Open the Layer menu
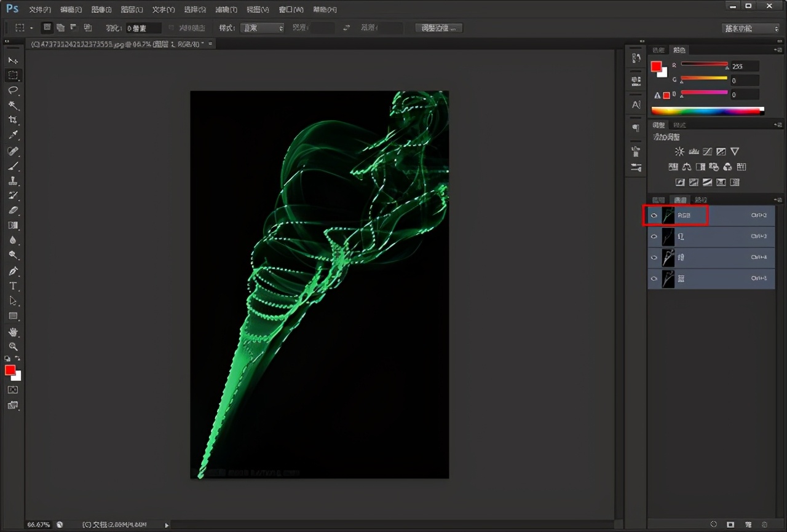The width and height of the screenshot is (787, 532). 132,10
